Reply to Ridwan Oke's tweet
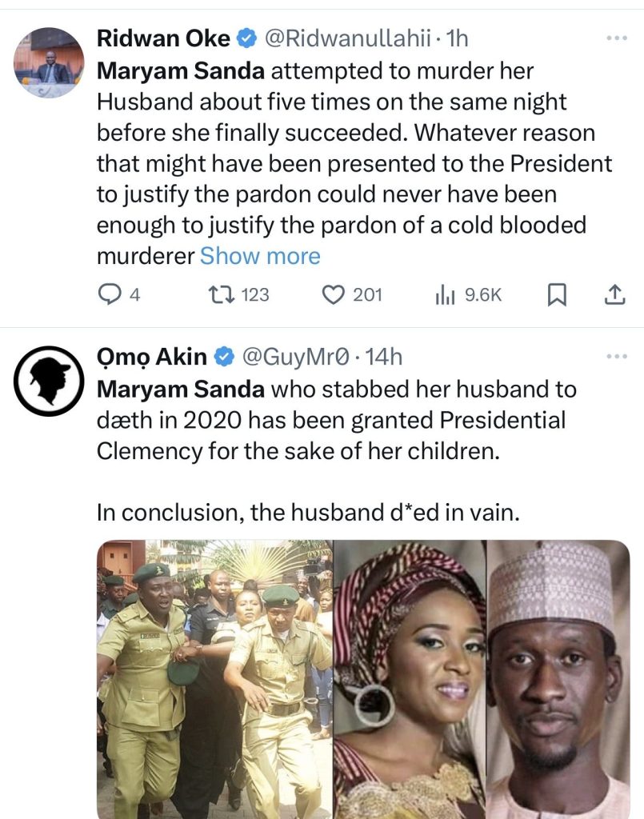Screen dimensions: 644x819 tap(109, 295)
